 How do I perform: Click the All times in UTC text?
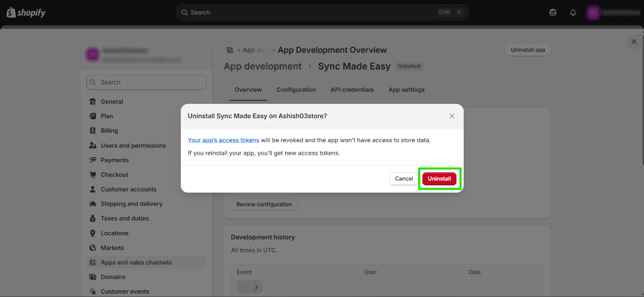tap(254, 250)
